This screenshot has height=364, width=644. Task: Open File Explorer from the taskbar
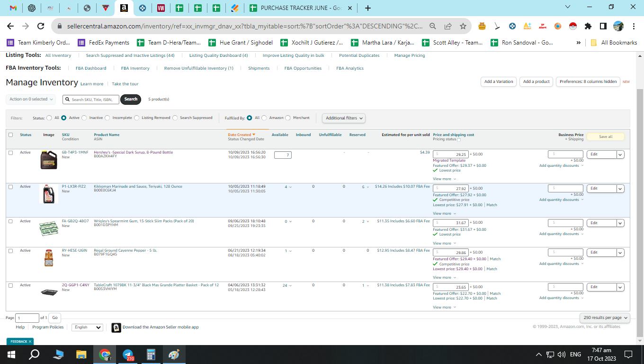(x=81, y=355)
